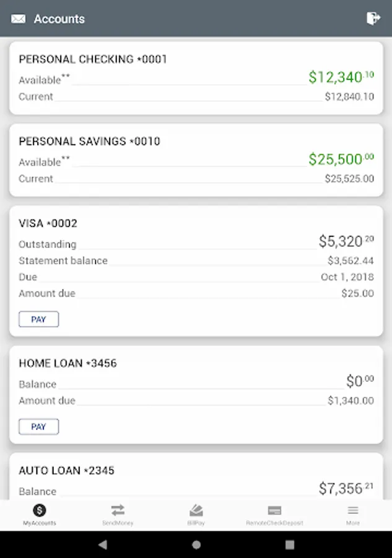Open PERSONAL SAVINGS *0010 account

tap(89, 141)
